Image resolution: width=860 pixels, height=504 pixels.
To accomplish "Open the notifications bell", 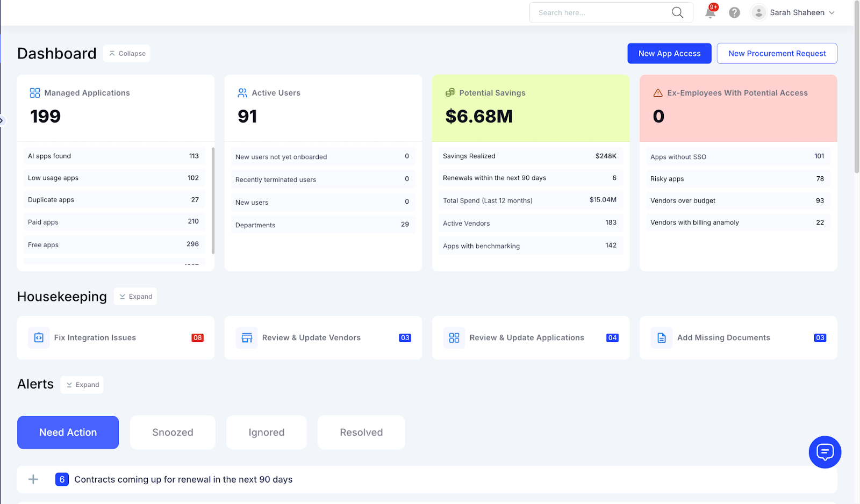I will point(709,12).
